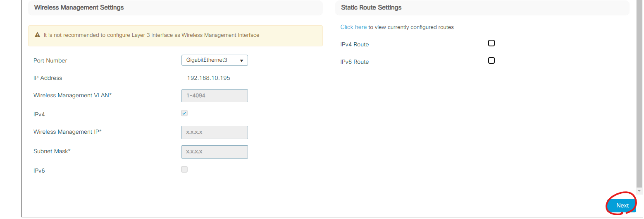Image resolution: width=644 pixels, height=219 pixels.
Task: Open the Port Number GigabitEthernet3 dropdown
Action: click(215, 60)
